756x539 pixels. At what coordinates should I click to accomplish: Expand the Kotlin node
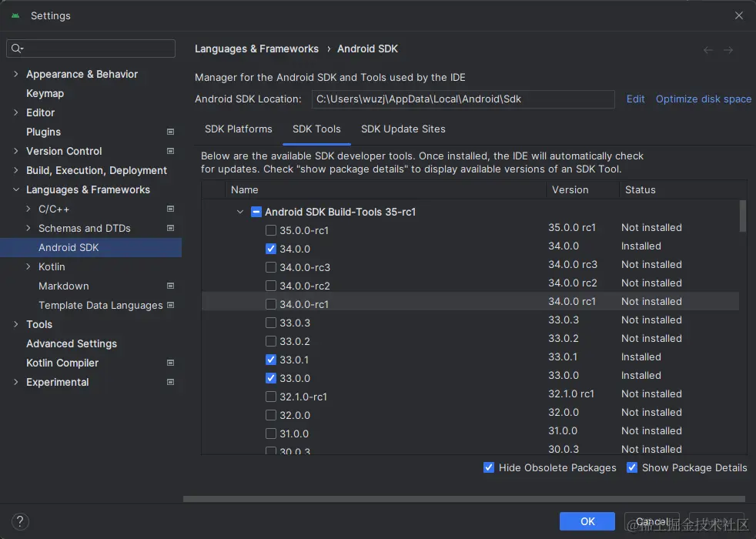point(28,266)
